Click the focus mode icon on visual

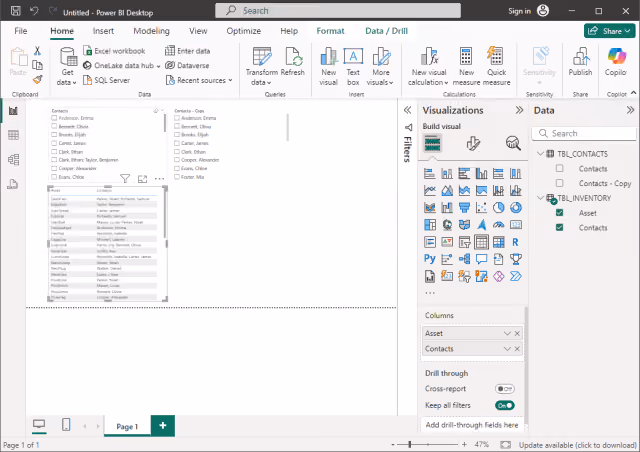point(142,178)
